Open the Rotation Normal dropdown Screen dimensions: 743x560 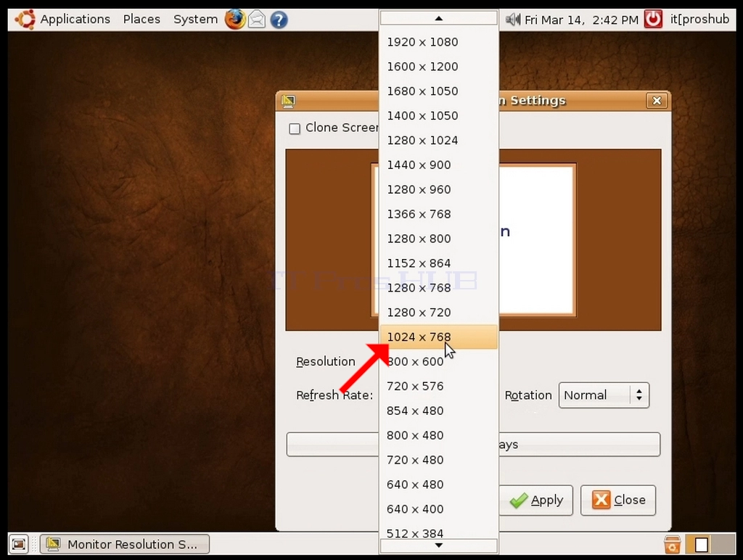604,395
